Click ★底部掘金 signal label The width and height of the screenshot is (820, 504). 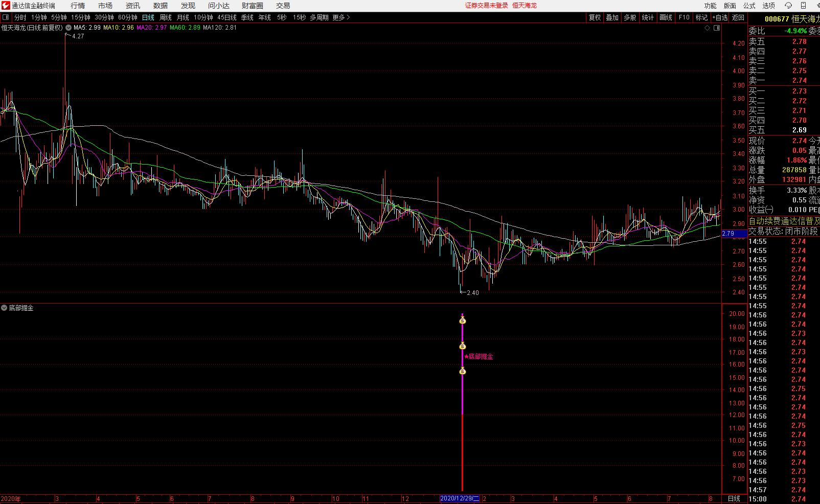[x=479, y=356]
